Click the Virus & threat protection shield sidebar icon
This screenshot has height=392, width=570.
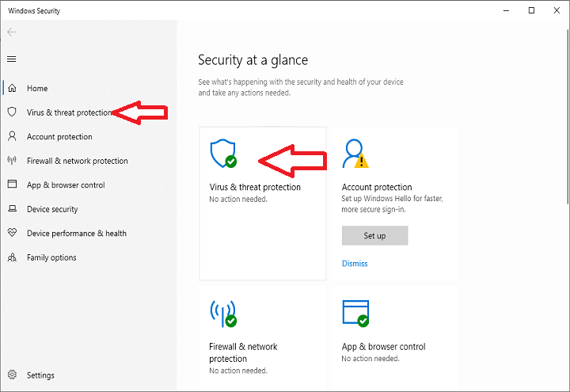[x=12, y=112]
